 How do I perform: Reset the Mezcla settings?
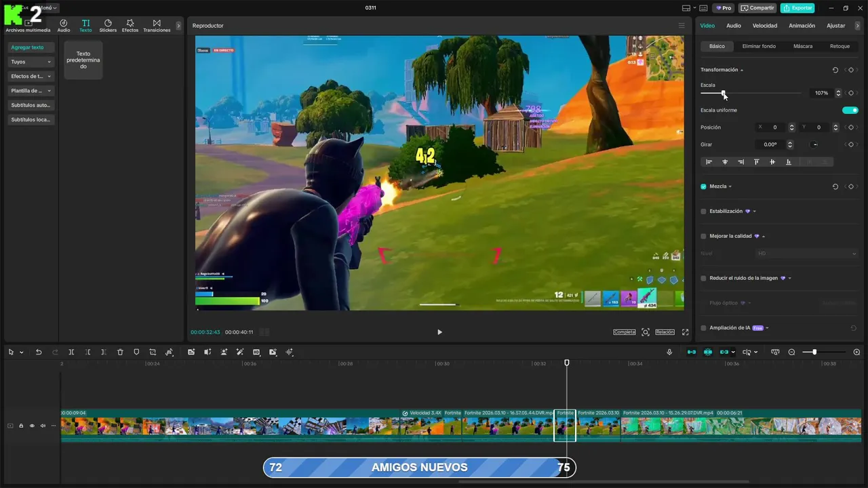(835, 186)
